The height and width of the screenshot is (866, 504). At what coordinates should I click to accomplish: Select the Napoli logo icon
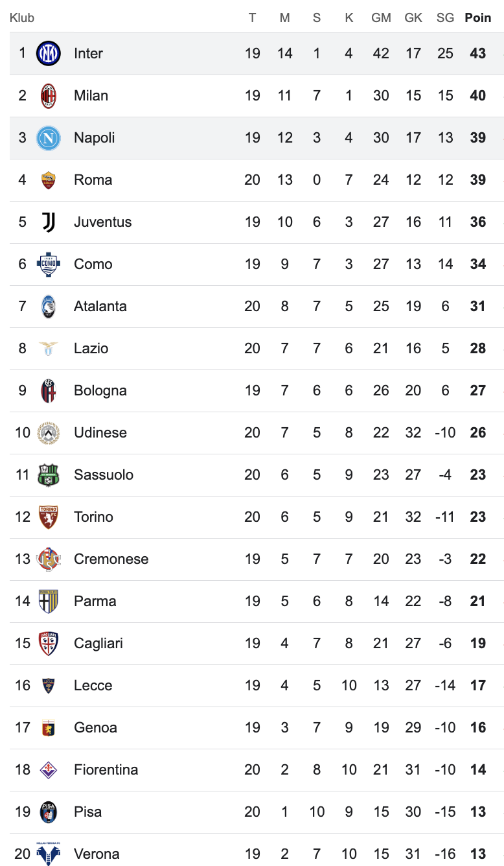pyautogui.click(x=49, y=138)
